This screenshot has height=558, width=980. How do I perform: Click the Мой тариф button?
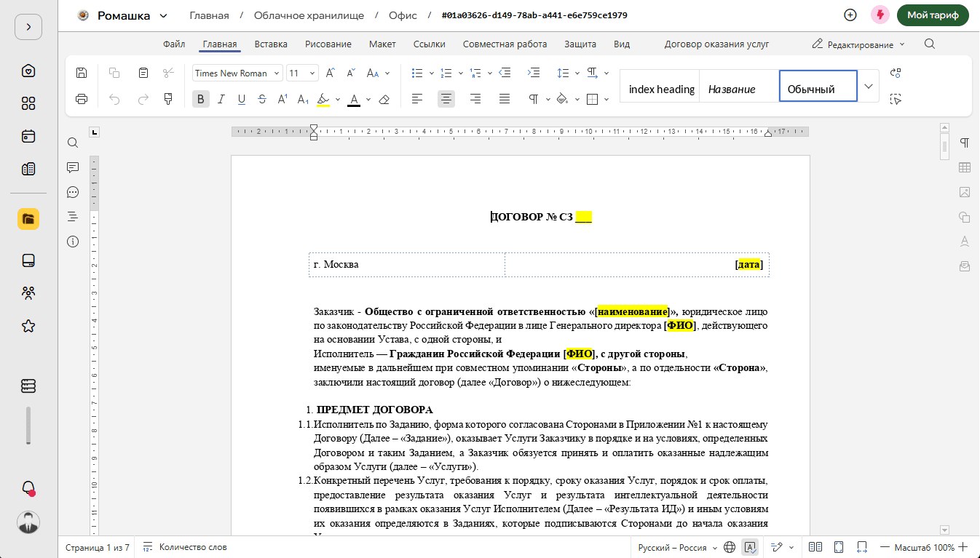coord(933,15)
